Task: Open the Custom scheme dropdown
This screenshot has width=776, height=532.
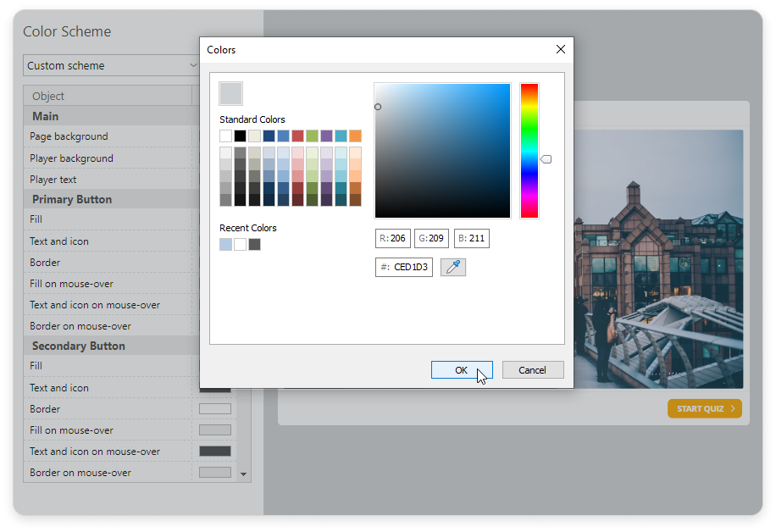Action: click(x=111, y=65)
